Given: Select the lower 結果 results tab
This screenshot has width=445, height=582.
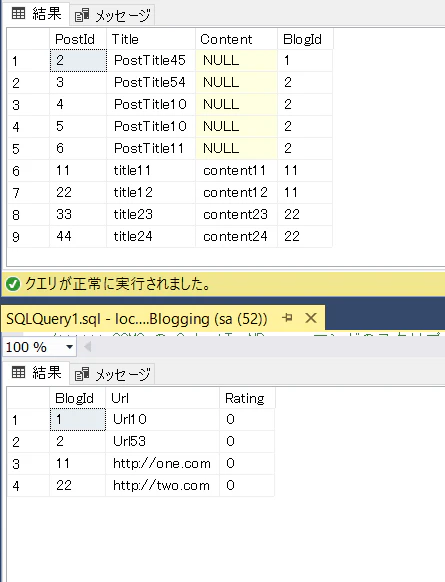Looking at the screenshot, I should pos(36,373).
